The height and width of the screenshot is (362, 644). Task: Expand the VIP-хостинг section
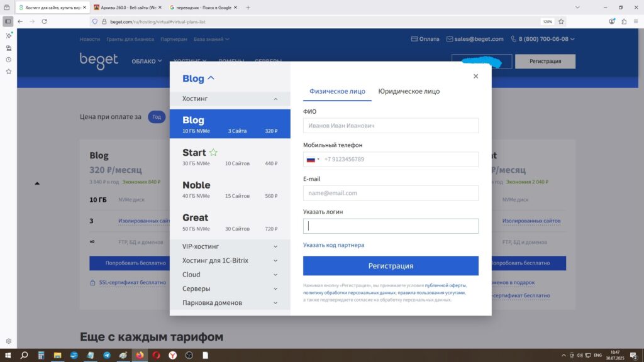(230, 246)
